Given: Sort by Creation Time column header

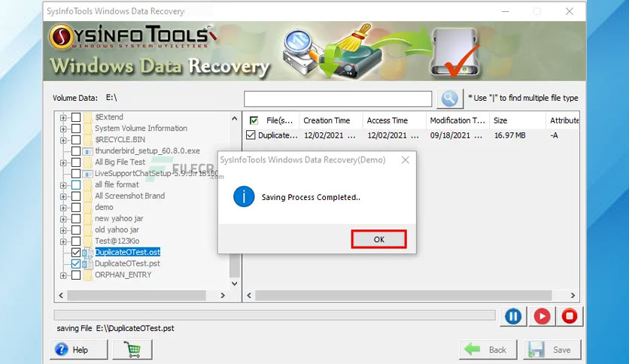Looking at the screenshot, I should pos(330,120).
